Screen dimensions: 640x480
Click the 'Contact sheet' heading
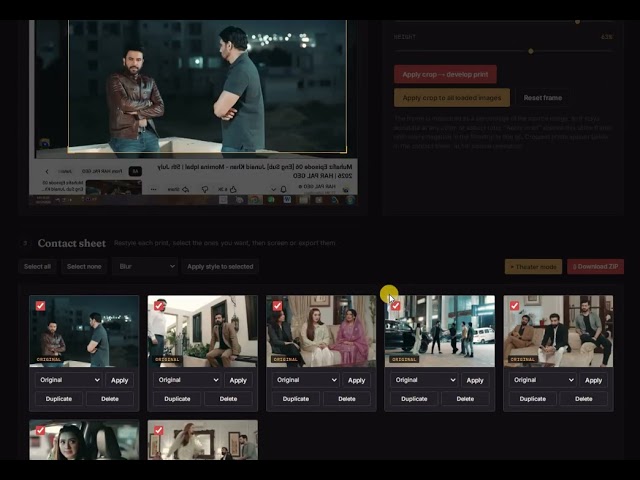(x=72, y=243)
